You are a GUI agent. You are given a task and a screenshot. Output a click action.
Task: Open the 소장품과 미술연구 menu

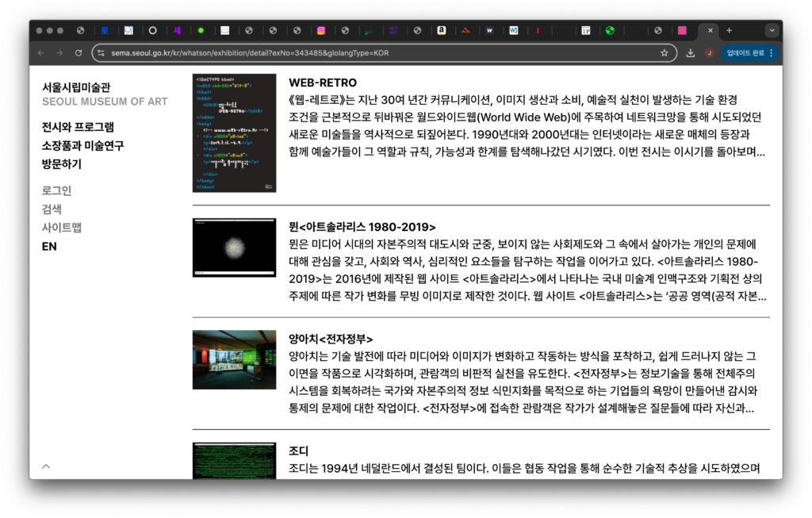82,145
